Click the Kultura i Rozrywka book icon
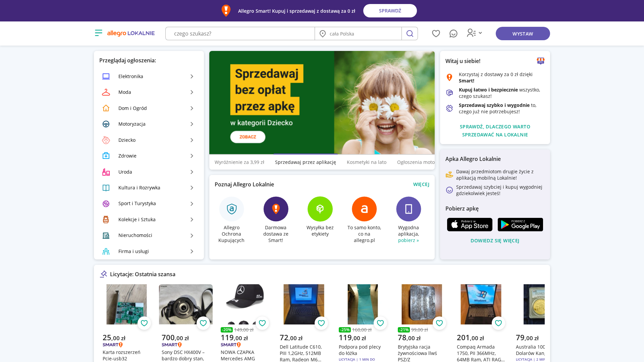The image size is (644, 362). pos(106,188)
